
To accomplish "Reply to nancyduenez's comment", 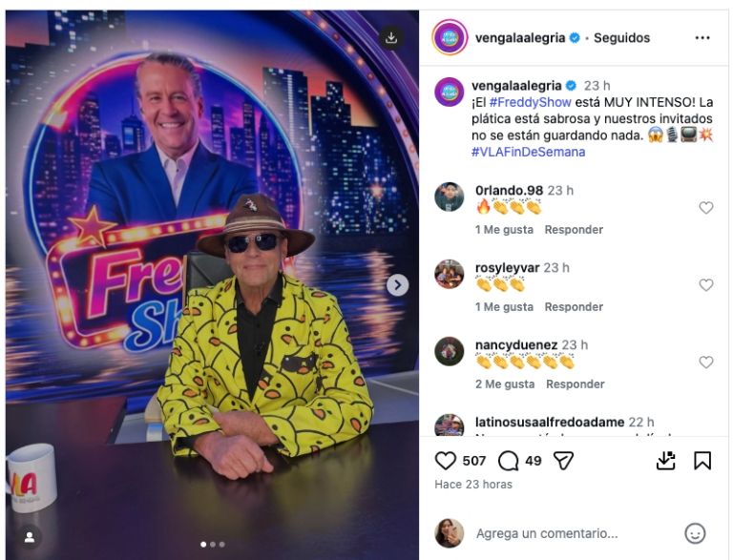I will coord(575,384).
